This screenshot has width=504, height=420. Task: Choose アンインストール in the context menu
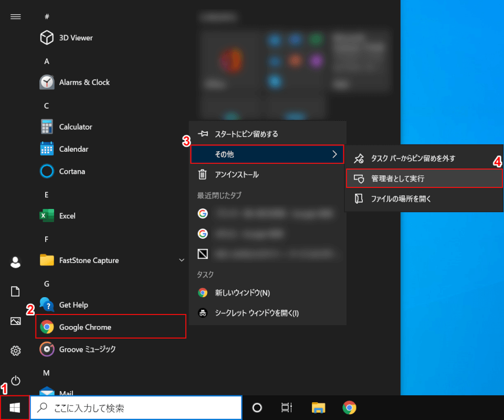tap(267, 174)
